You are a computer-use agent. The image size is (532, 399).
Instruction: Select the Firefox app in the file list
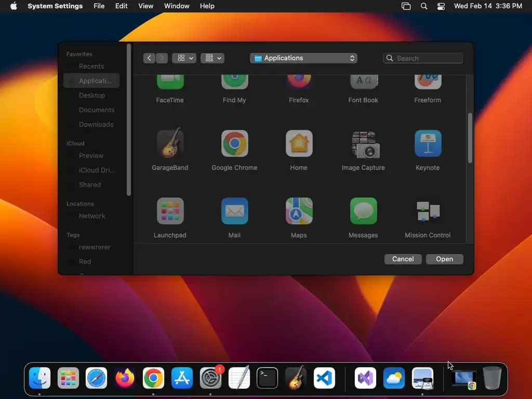coord(299,82)
